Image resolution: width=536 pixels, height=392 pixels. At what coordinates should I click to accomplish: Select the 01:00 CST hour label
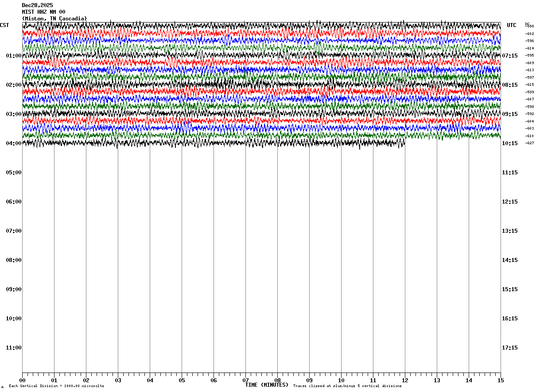click(13, 56)
